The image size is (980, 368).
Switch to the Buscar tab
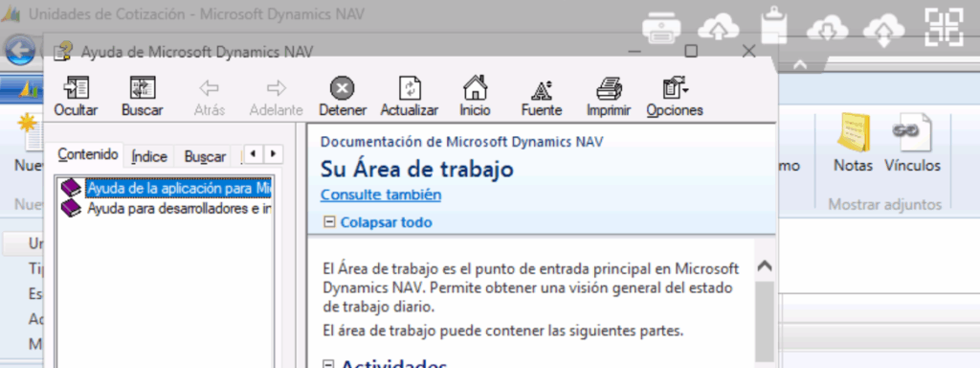205,156
